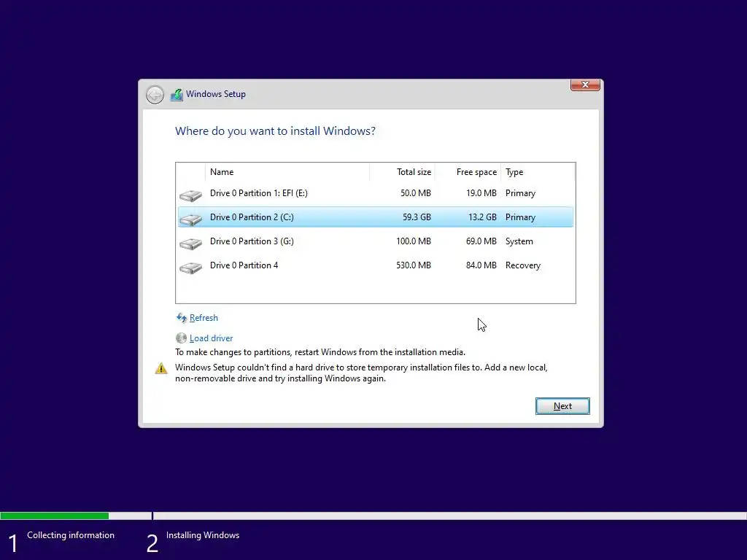Click the 100.0 MB total size cell
This screenshot has width=747, height=560.
pos(414,241)
